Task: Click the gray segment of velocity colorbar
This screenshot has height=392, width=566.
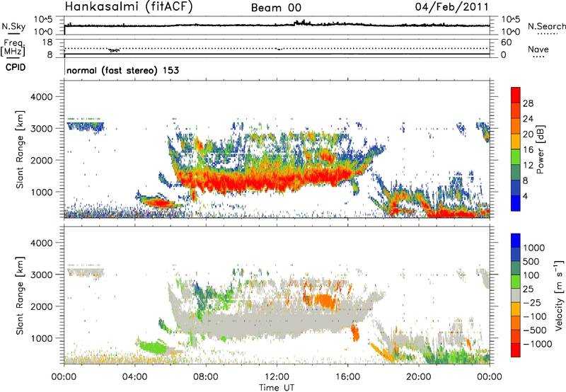Action: pos(516,296)
